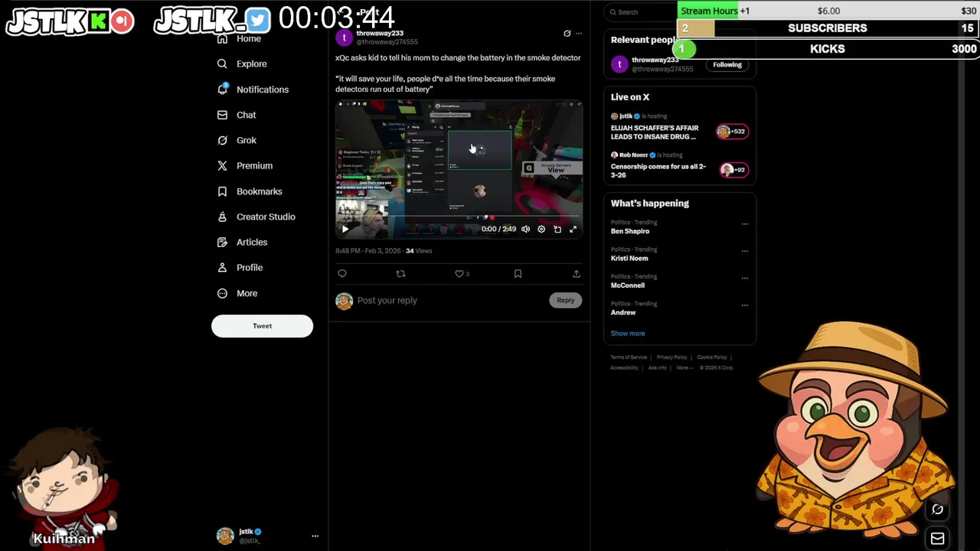The width and height of the screenshot is (980, 551).
Task: Open video settings gear icon
Action: click(541, 229)
